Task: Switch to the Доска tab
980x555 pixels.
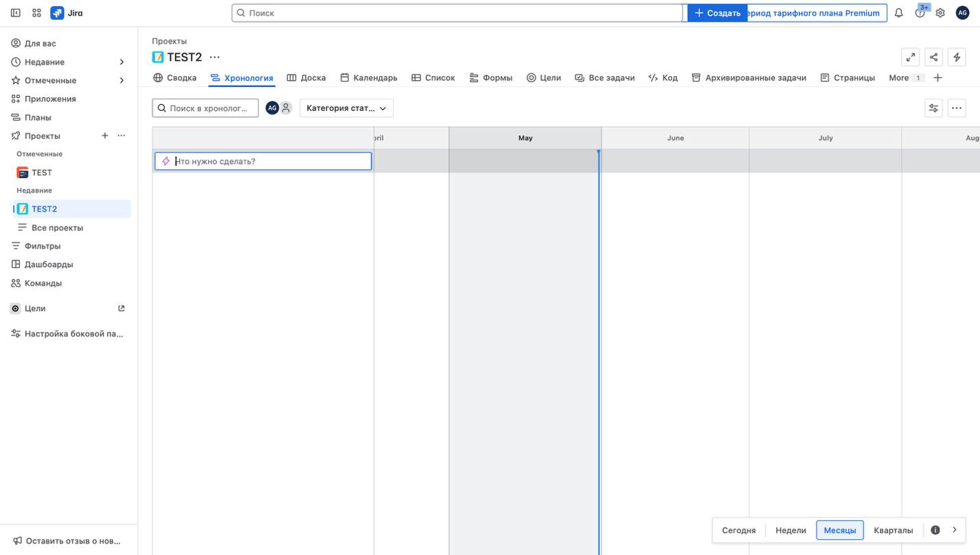Action: point(306,78)
